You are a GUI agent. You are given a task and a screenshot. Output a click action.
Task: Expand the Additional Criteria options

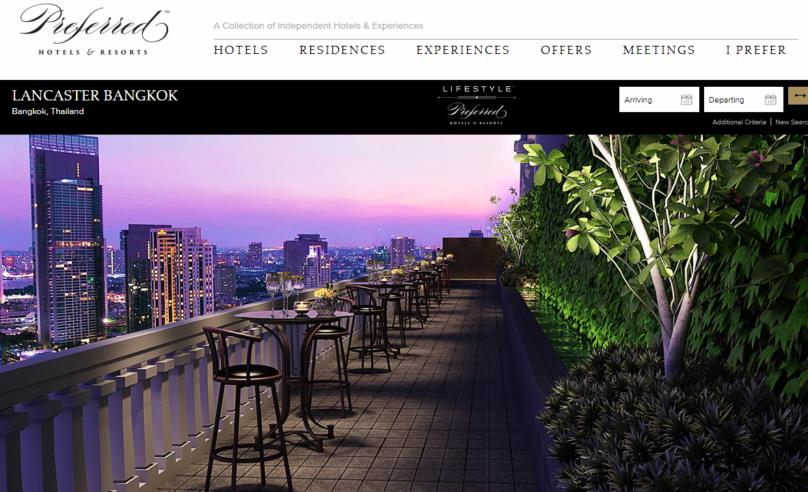[x=739, y=122]
